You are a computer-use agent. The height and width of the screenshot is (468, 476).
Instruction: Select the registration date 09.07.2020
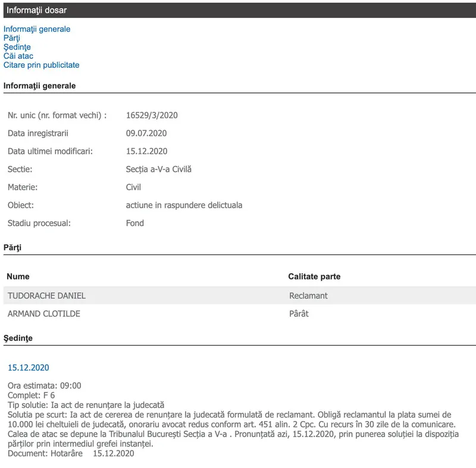[146, 133]
